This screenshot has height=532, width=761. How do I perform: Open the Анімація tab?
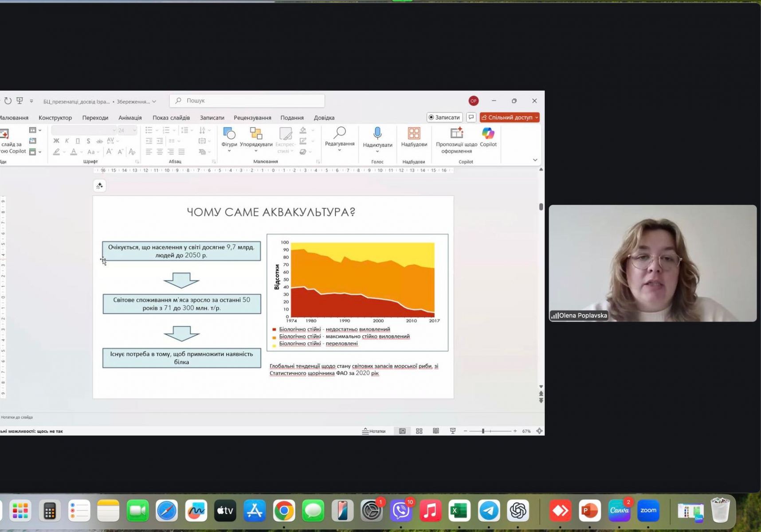coord(130,118)
